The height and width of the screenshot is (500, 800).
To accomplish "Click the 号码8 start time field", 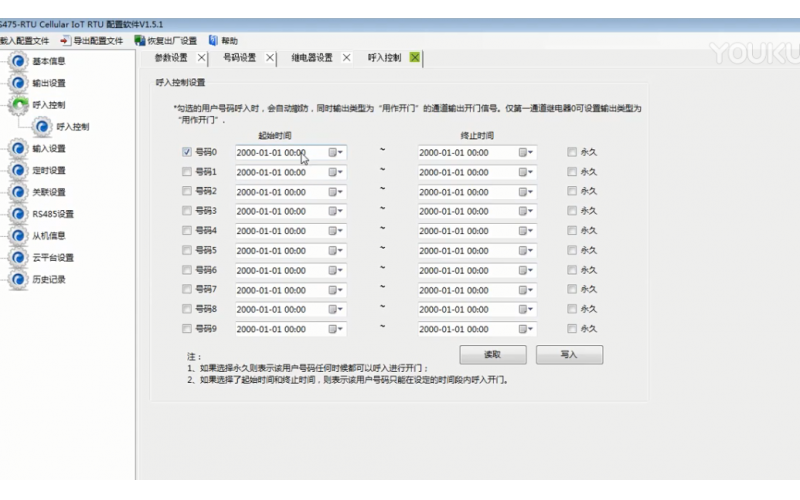I will (x=290, y=309).
